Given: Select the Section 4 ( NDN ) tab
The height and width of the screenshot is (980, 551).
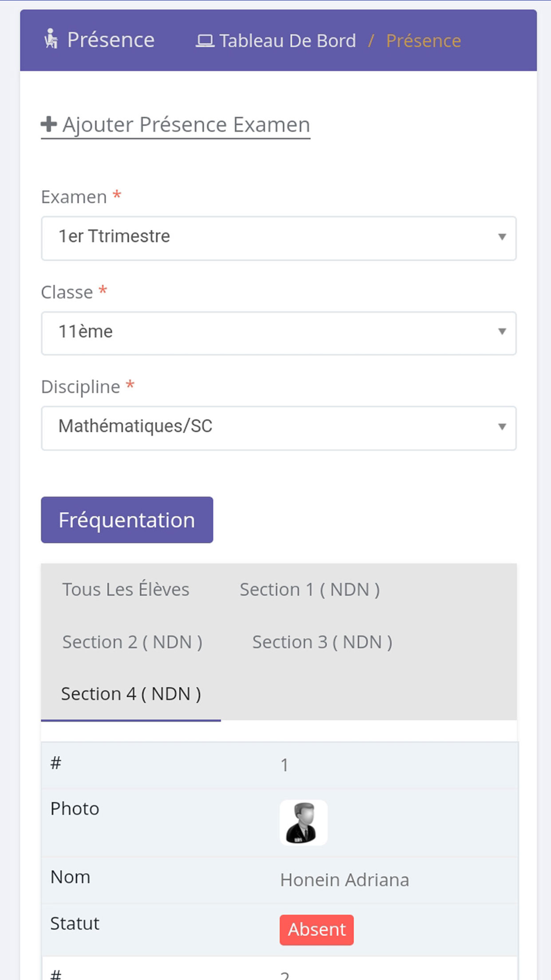Looking at the screenshot, I should point(131,693).
